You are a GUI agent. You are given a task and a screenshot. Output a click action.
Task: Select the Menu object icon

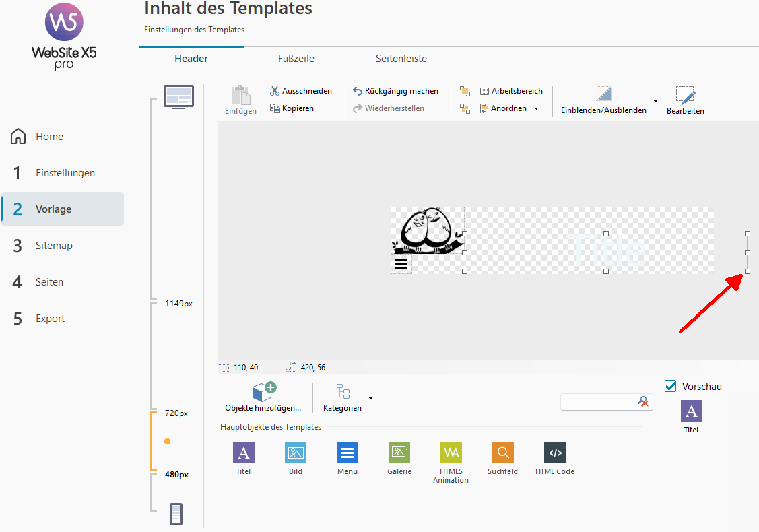[x=348, y=453]
